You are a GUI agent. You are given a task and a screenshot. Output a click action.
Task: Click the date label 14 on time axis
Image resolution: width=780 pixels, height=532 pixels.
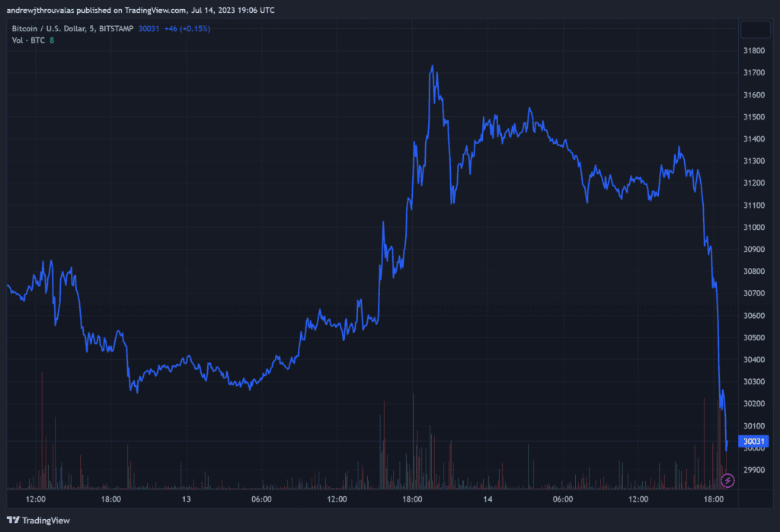(488, 499)
